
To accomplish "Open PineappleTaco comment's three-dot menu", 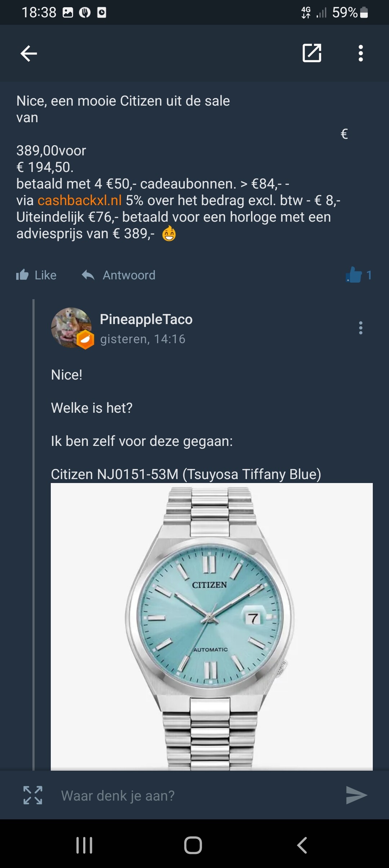I will point(361,328).
